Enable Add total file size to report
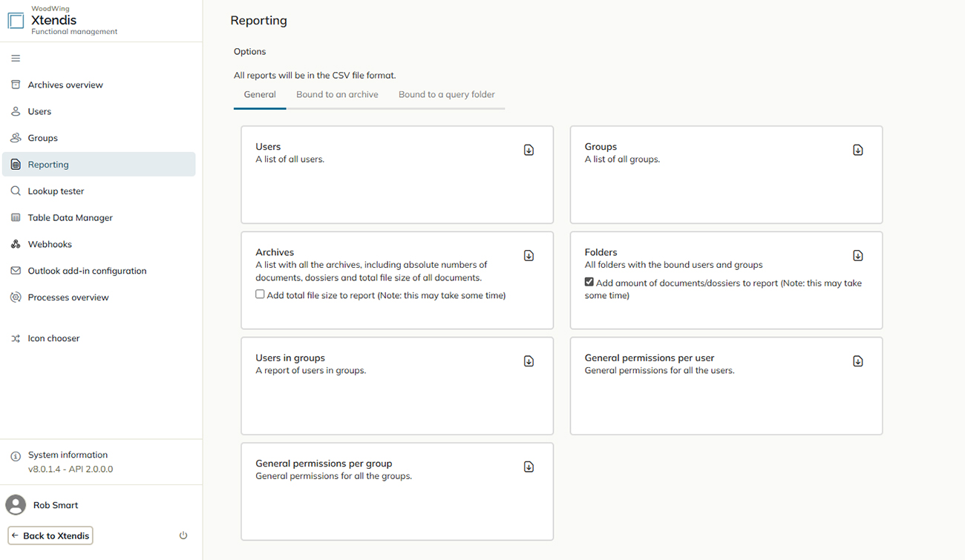 pos(260,294)
